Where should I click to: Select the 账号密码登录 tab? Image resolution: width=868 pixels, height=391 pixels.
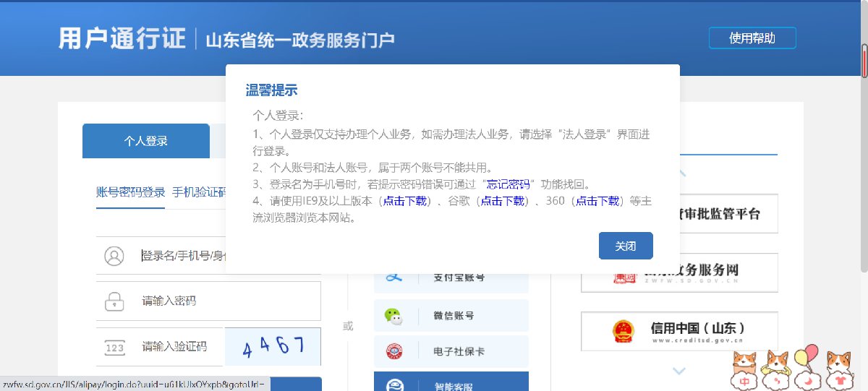point(131,192)
